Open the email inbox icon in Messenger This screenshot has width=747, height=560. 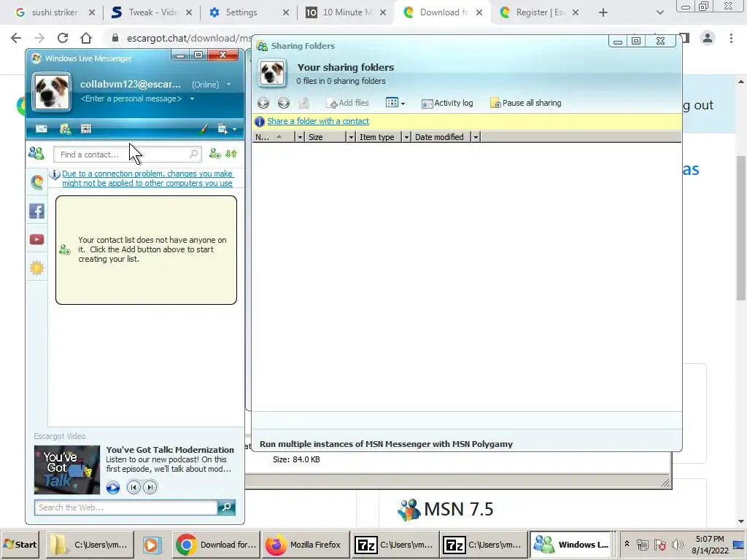pos(42,128)
